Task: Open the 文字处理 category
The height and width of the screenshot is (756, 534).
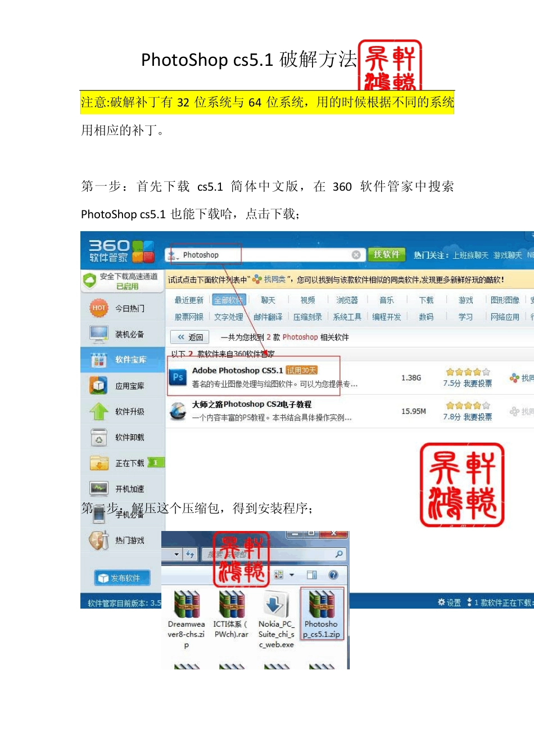Action: pos(228,317)
